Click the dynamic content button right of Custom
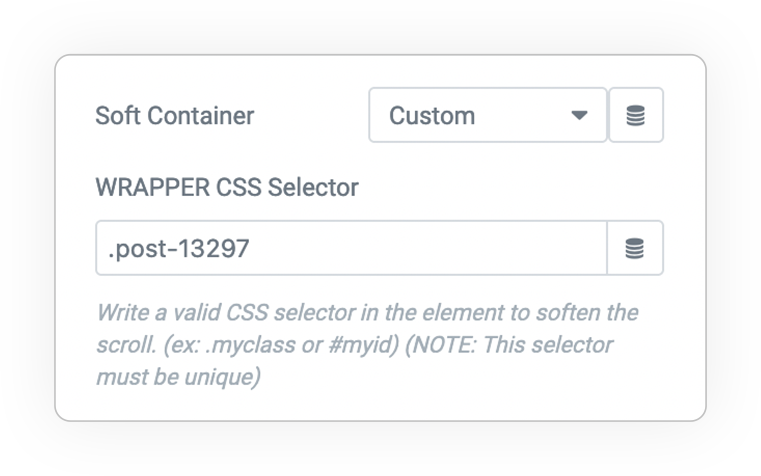The width and height of the screenshot is (761, 476). tap(636, 115)
